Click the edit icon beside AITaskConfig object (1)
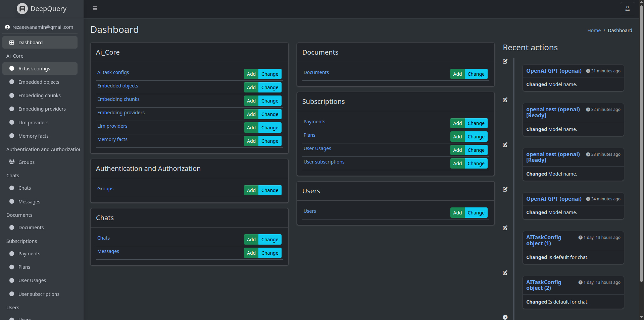 pos(505,228)
